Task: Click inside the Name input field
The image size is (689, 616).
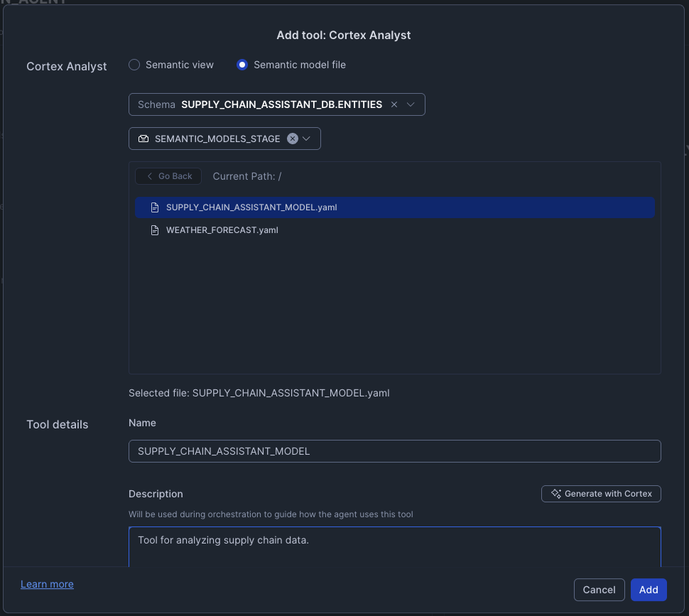Action: pyautogui.click(x=394, y=450)
